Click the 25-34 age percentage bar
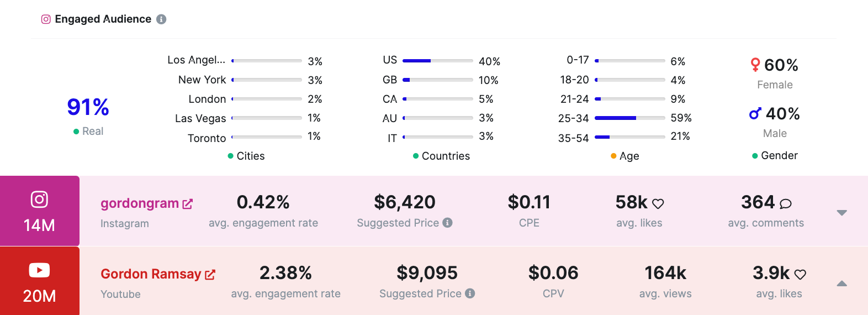 point(629,118)
